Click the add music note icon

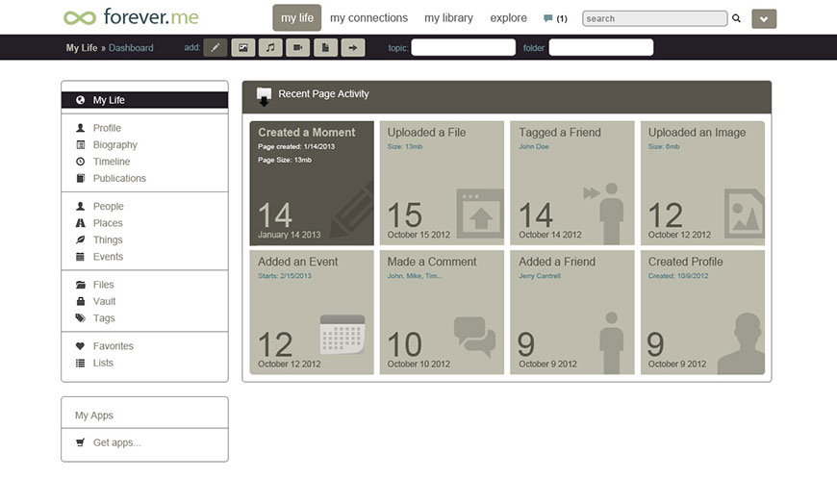tap(271, 47)
